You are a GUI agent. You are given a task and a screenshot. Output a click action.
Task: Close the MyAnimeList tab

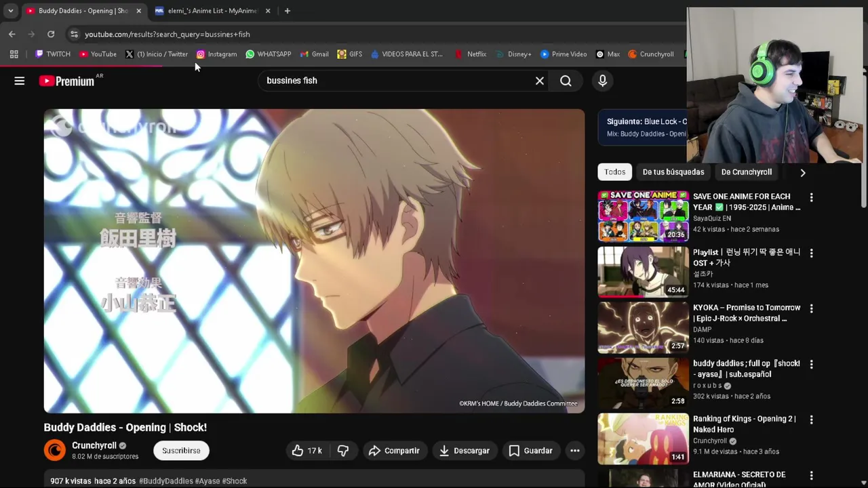pos(267,11)
